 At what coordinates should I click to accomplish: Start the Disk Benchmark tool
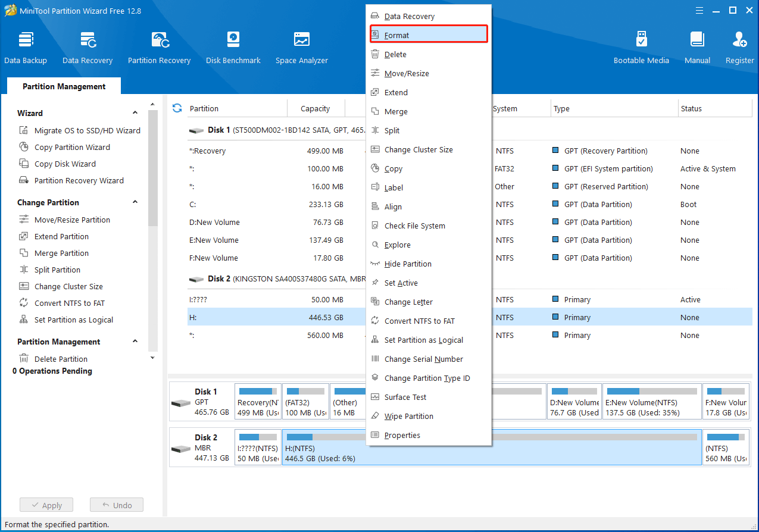(233, 48)
